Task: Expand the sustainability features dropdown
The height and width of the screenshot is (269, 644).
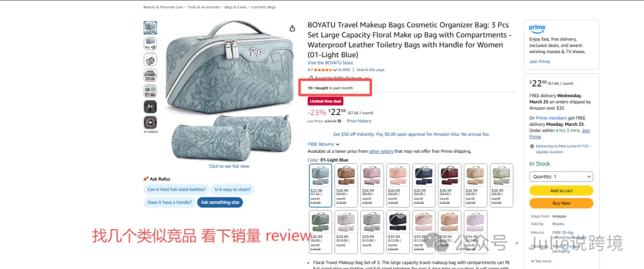Action: click(366, 78)
